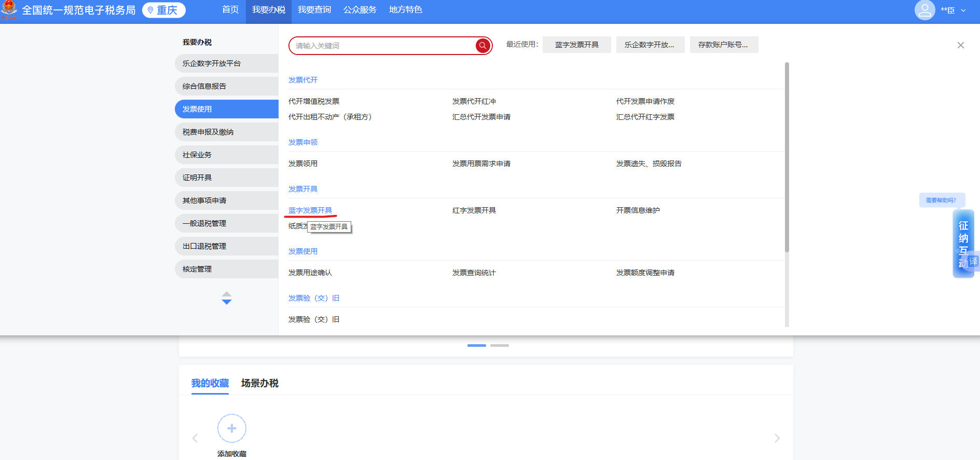Click recent 蓝字发票开具 shortcut button

[577, 45]
